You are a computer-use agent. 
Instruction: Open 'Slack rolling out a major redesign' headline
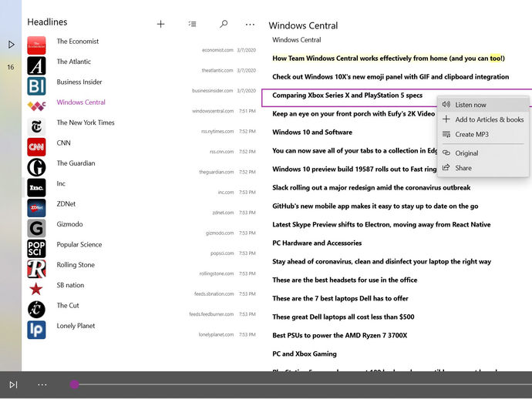point(372,188)
